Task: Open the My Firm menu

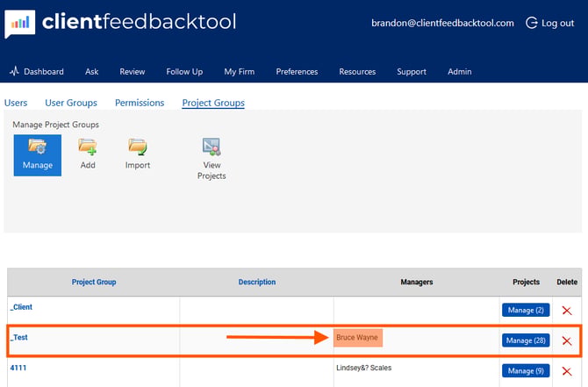Action: [240, 72]
